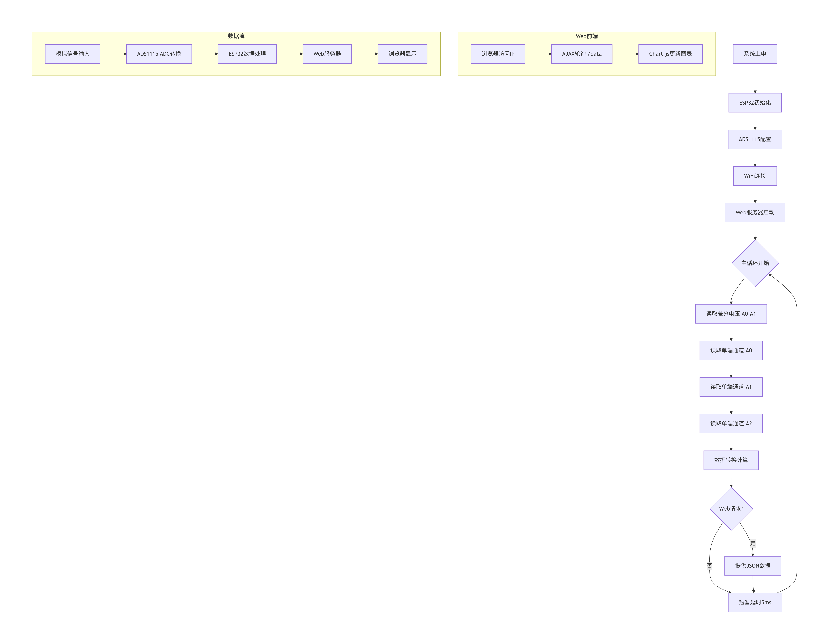
Task: Click the 数据流 subgraph title
Action: click(x=236, y=36)
